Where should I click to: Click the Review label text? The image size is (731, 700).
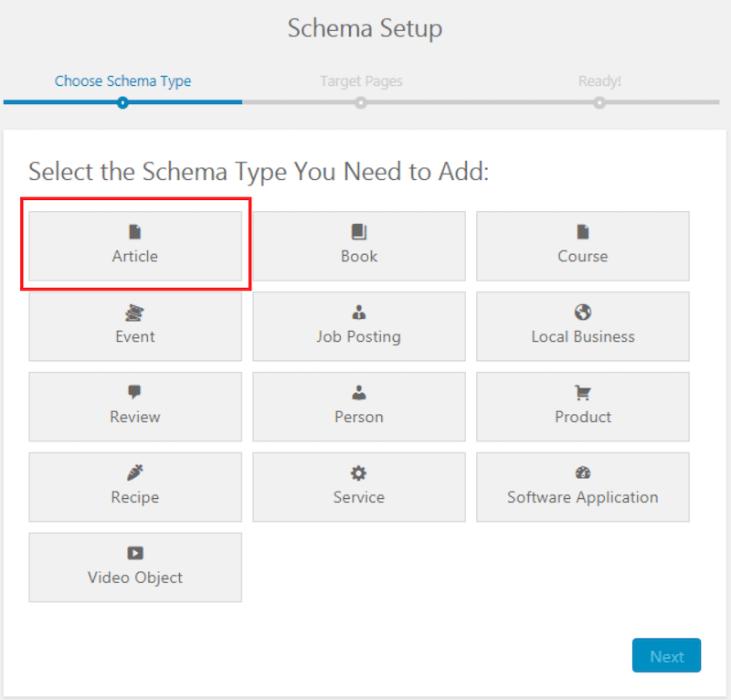134,417
